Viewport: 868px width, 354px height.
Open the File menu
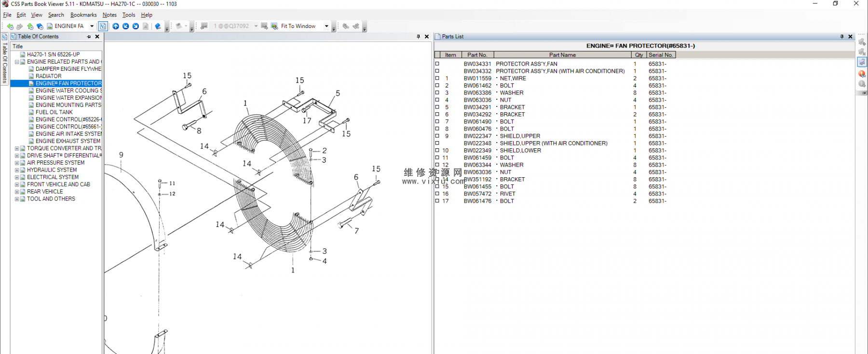tap(7, 15)
